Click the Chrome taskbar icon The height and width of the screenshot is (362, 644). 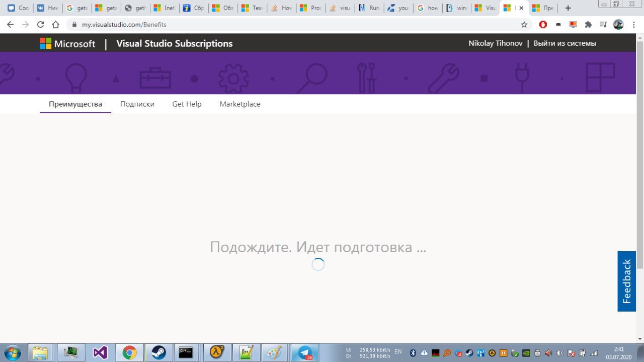click(x=129, y=352)
